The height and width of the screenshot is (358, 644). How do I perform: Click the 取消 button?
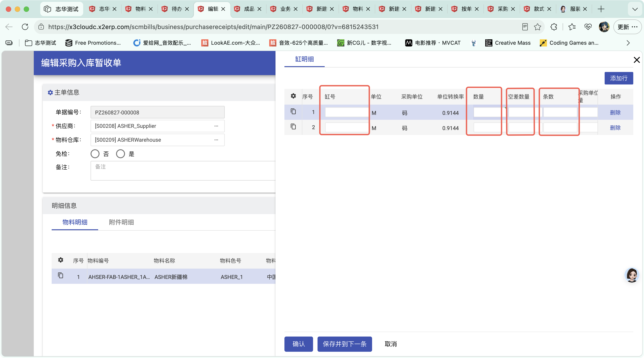pyautogui.click(x=390, y=344)
